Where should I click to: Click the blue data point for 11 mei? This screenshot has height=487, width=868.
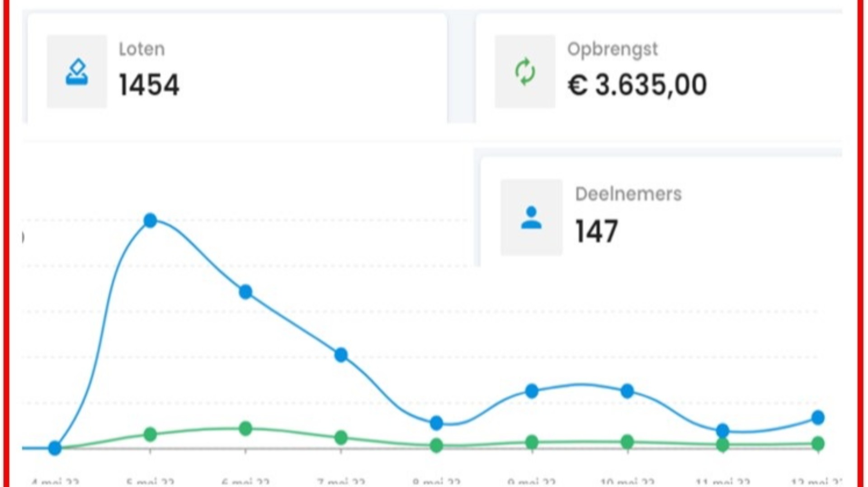(x=723, y=431)
